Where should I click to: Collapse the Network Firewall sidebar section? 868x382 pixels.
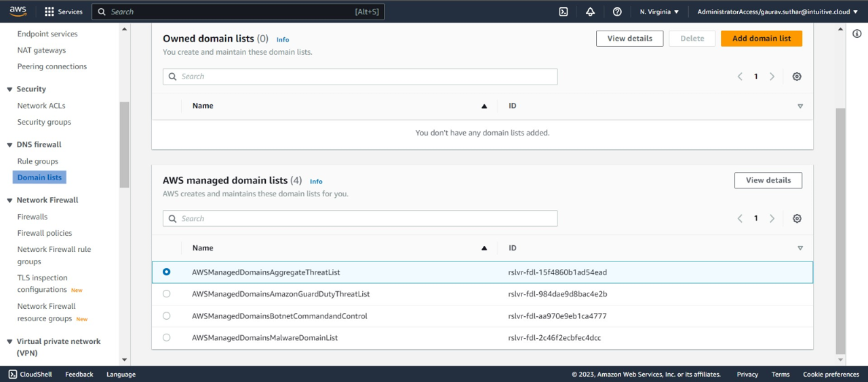(x=9, y=200)
